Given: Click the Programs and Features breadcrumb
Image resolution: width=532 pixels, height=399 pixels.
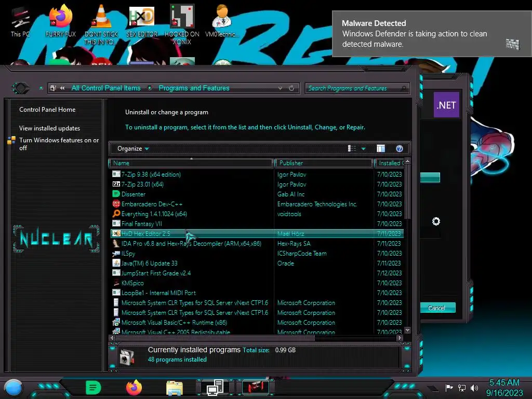Looking at the screenshot, I should pyautogui.click(x=194, y=88).
